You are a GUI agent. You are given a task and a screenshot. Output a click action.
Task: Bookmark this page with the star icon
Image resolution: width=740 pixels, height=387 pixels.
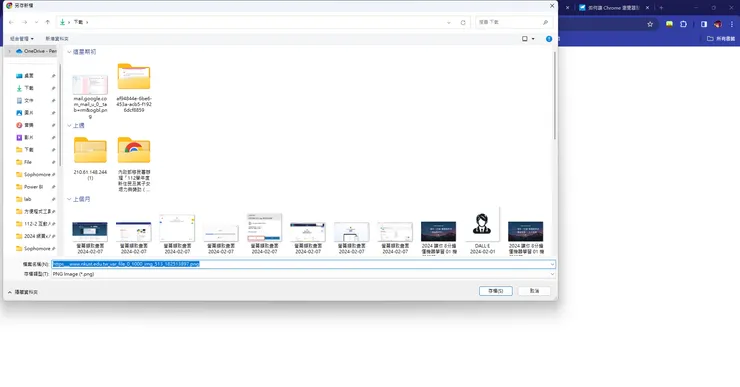650,24
